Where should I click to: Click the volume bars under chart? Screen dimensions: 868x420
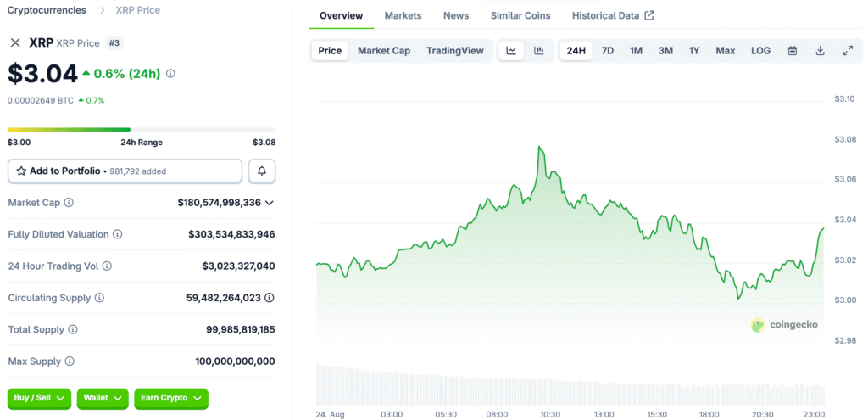coord(570,384)
